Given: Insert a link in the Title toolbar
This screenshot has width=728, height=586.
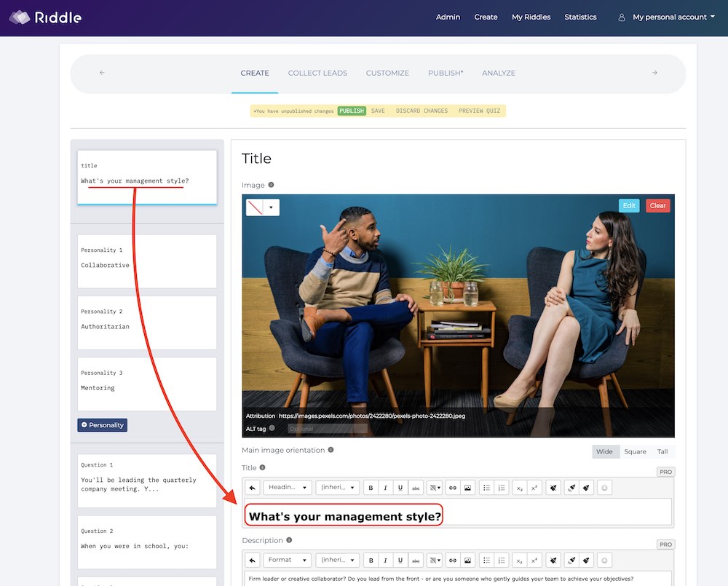Looking at the screenshot, I should 453,488.
